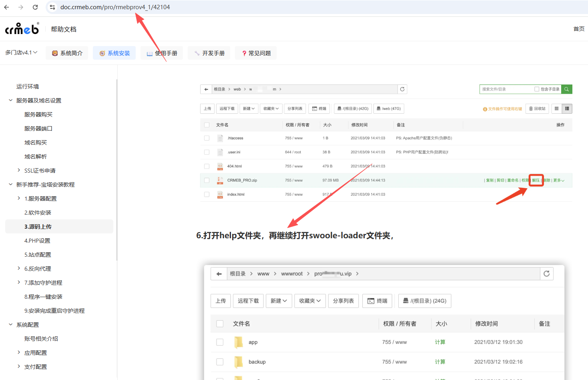The height and width of the screenshot is (380, 588).
Task: Reload the page with the refresh icon
Action: coord(35,7)
